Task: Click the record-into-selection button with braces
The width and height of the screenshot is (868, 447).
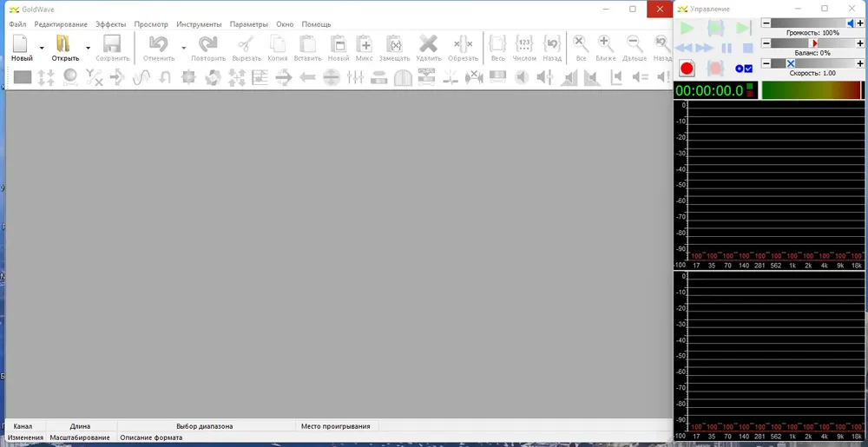Action: pyautogui.click(x=715, y=69)
